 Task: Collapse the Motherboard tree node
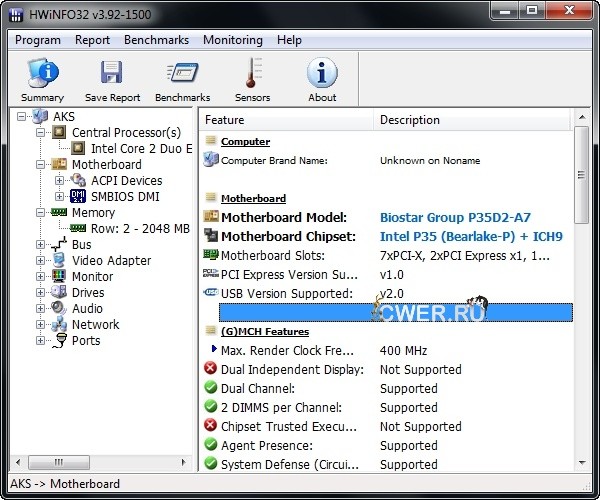[x=41, y=165]
